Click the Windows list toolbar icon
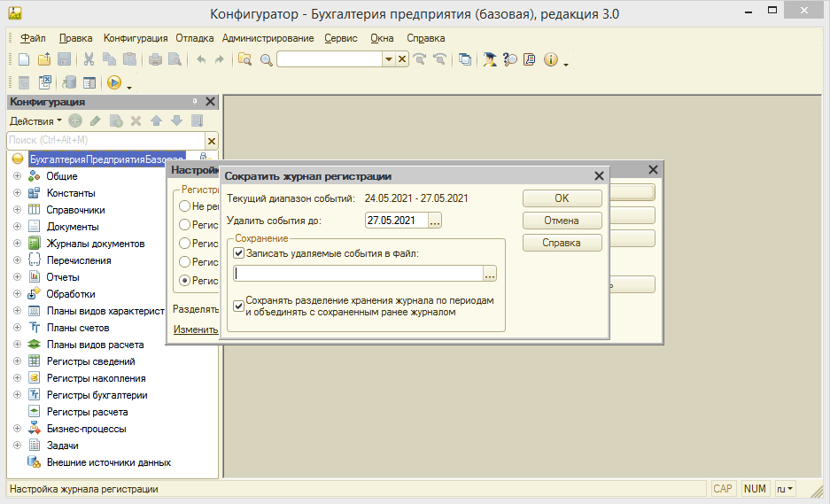This screenshot has width=830, height=504. [465, 59]
